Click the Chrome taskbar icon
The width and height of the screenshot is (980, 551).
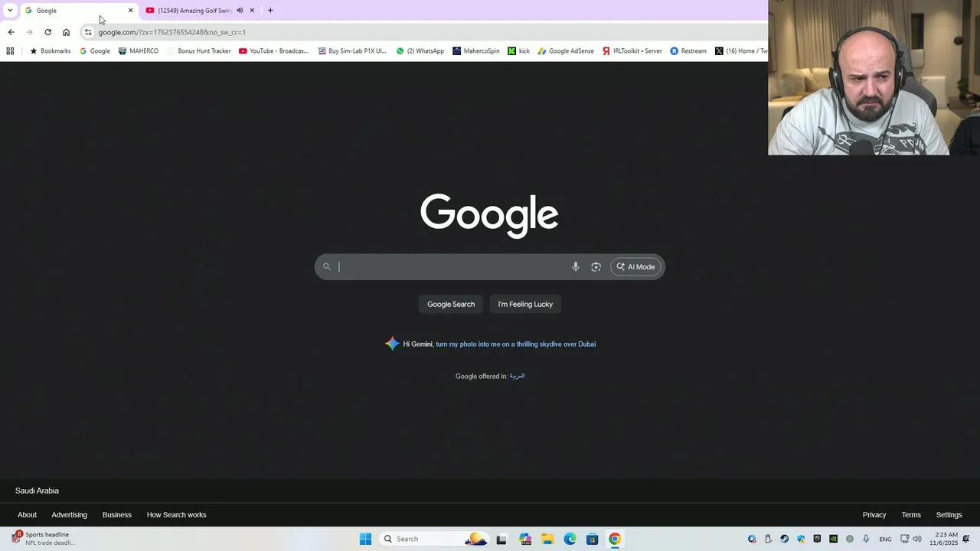(614, 539)
